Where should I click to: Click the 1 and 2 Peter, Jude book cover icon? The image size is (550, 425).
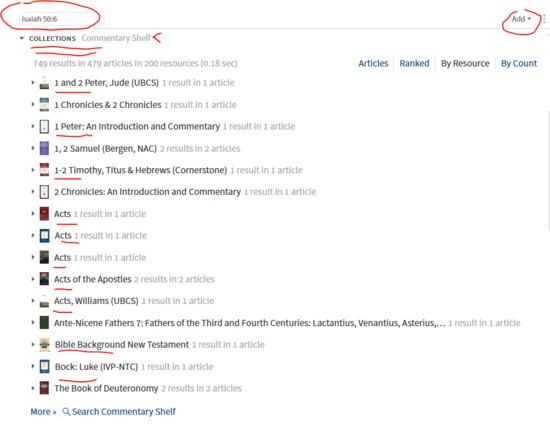[x=44, y=83]
